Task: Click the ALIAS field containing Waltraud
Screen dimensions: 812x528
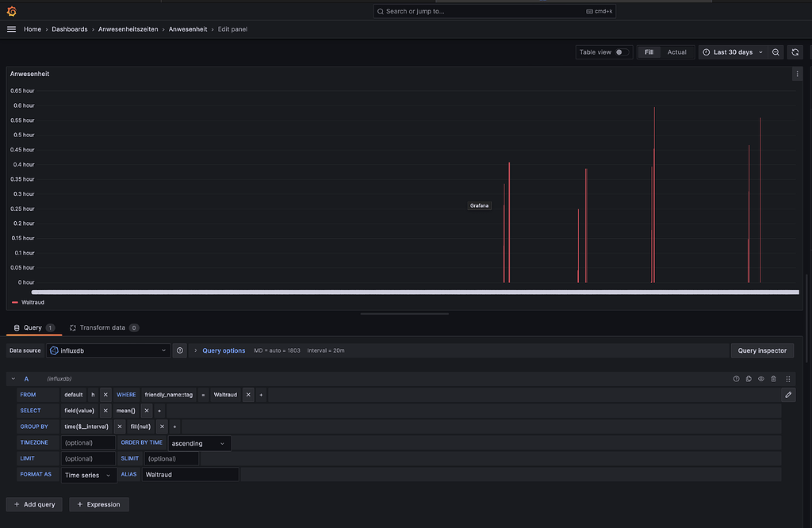Action: (x=190, y=474)
